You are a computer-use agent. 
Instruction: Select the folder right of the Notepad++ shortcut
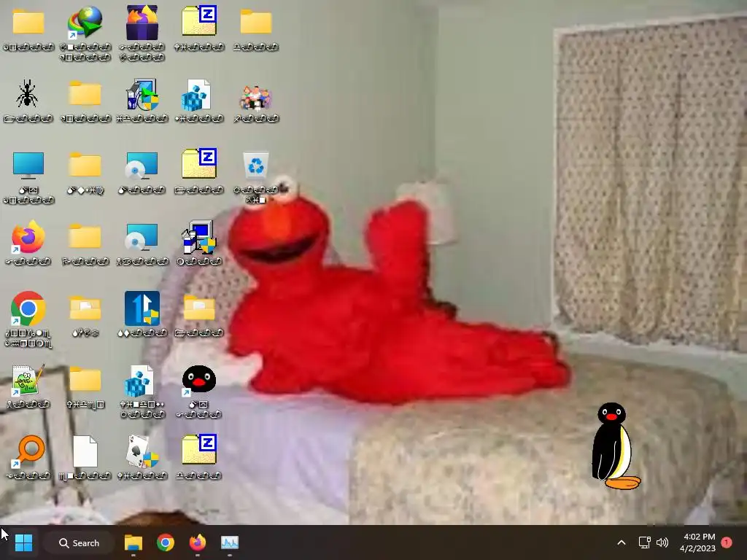[85, 379]
